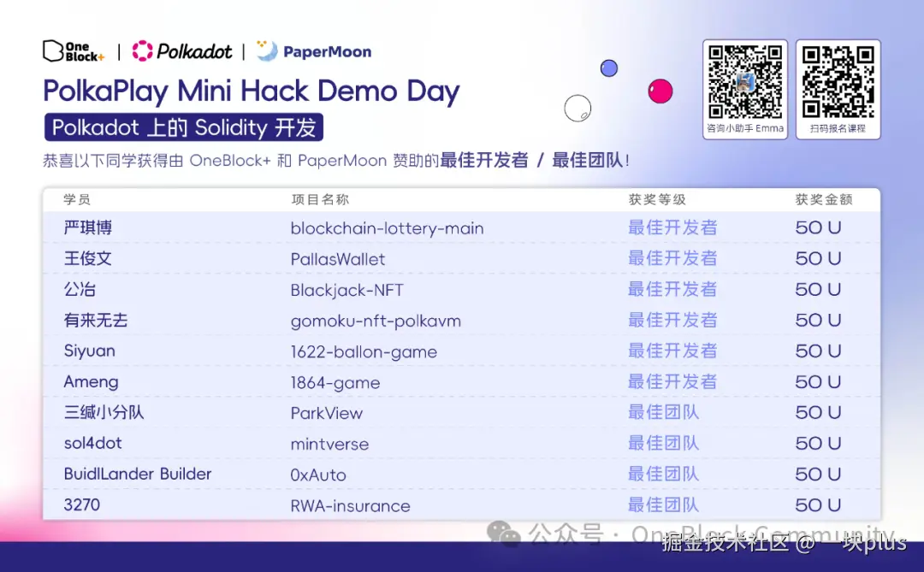The width and height of the screenshot is (924, 572).
Task: Select team name 3270
Action: coord(82,504)
